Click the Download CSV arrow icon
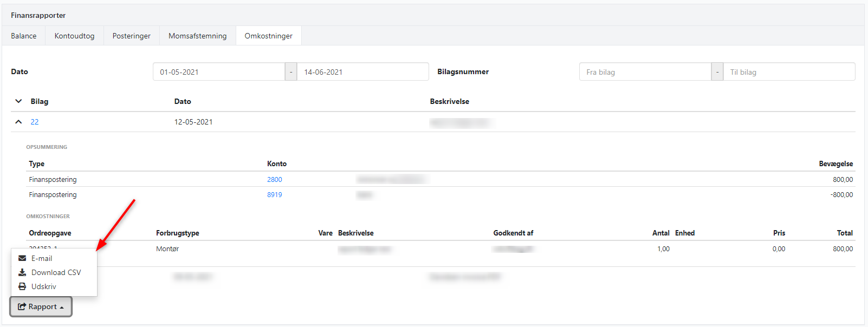The image size is (868, 327). coord(22,272)
